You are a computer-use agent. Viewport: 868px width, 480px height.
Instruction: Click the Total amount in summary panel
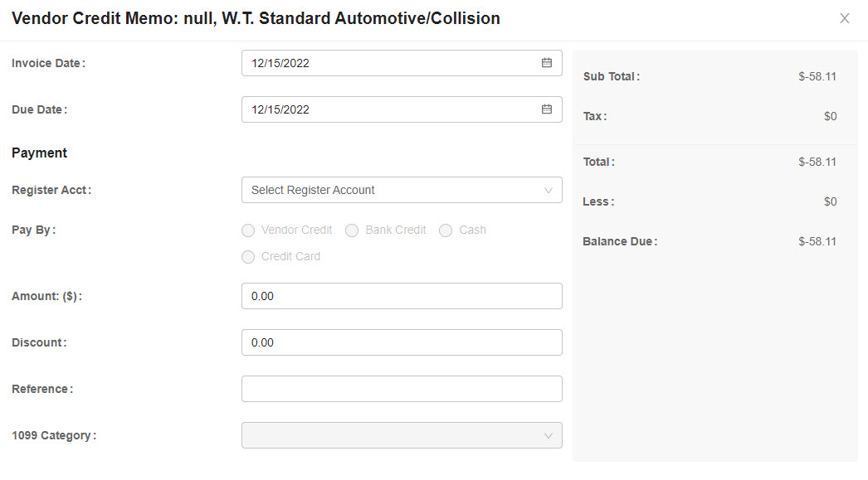coord(817,162)
